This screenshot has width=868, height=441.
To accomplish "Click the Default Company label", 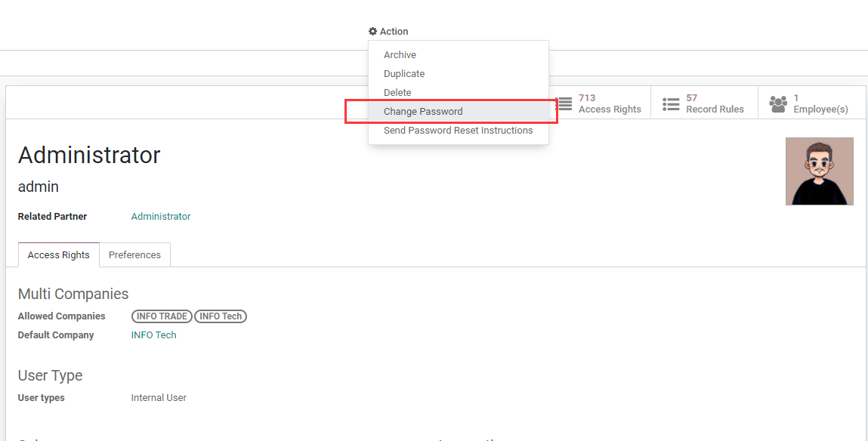I will 56,335.
